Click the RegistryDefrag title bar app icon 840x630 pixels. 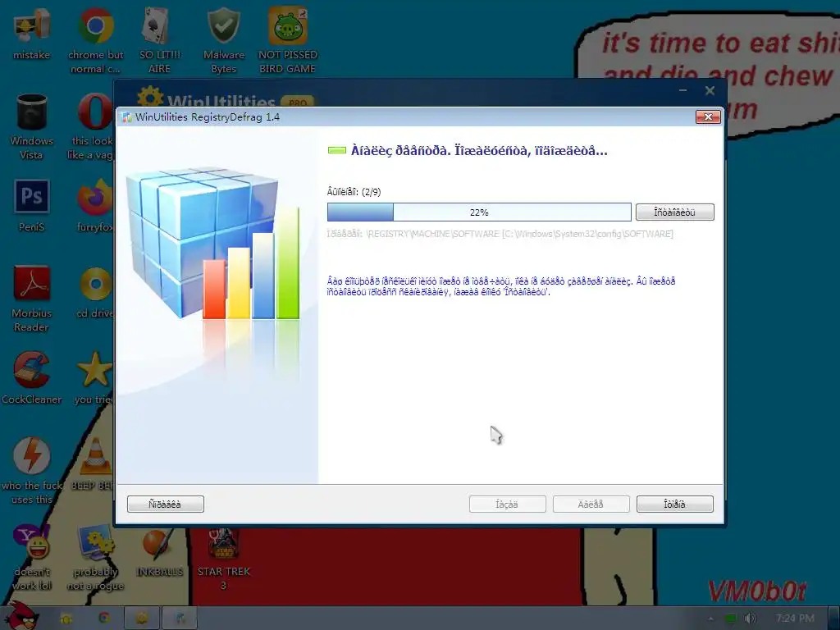point(127,117)
